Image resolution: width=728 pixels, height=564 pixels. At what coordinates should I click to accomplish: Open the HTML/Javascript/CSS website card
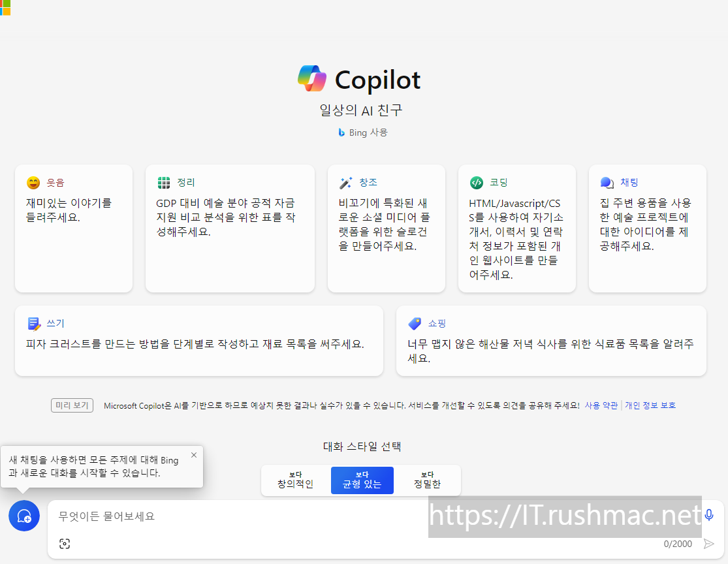tap(516, 228)
